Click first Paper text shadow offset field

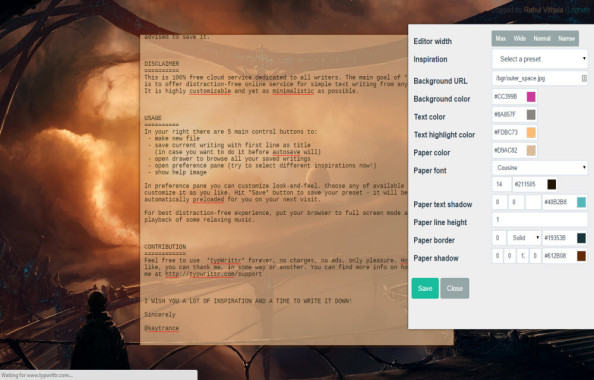click(499, 202)
